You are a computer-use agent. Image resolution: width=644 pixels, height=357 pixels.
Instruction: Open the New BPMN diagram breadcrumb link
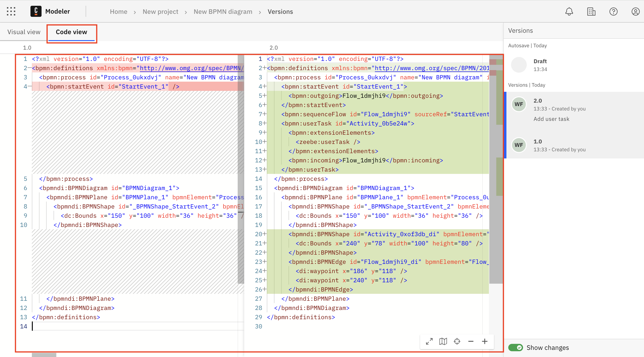click(x=223, y=12)
